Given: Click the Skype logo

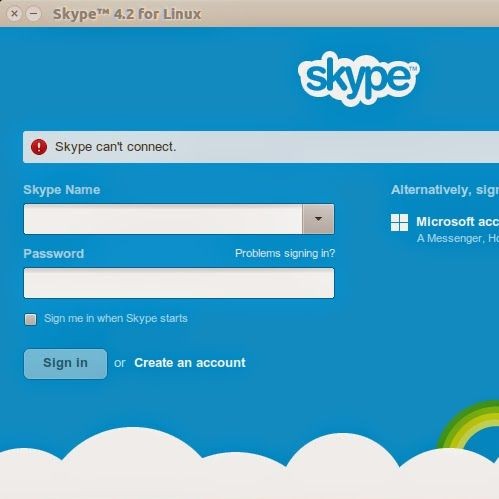Looking at the screenshot, I should (x=359, y=79).
